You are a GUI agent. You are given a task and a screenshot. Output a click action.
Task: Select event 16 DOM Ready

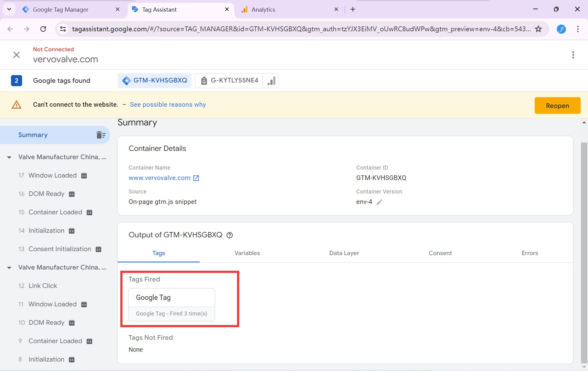(46, 194)
